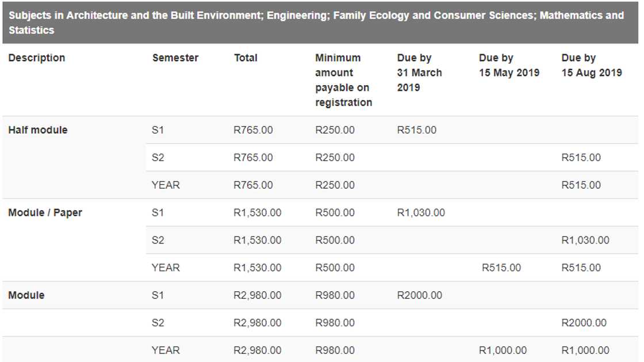Image resolution: width=644 pixels, height=362 pixels.
Task: Click R2000.00 due 31 March in Module S1 row
Action: pyautogui.click(x=420, y=295)
